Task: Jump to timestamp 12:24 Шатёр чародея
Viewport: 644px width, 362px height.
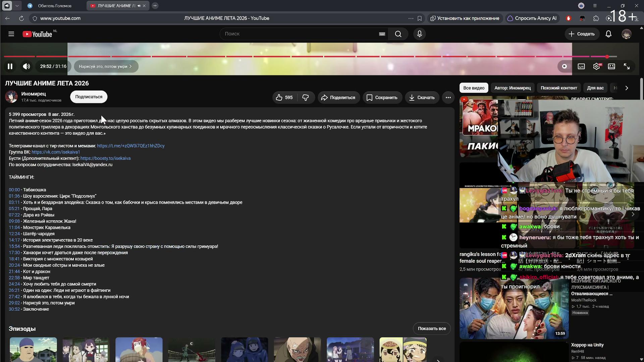Action: [14, 234]
